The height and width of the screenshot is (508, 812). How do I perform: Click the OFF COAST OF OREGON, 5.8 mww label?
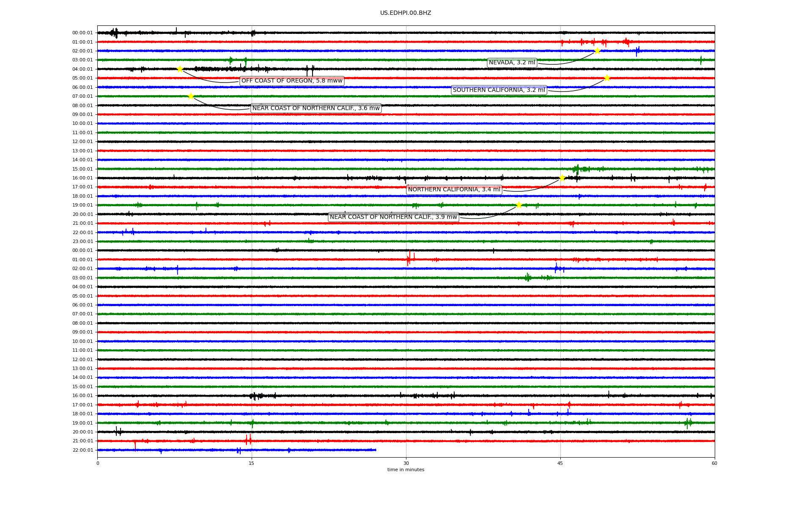(292, 81)
